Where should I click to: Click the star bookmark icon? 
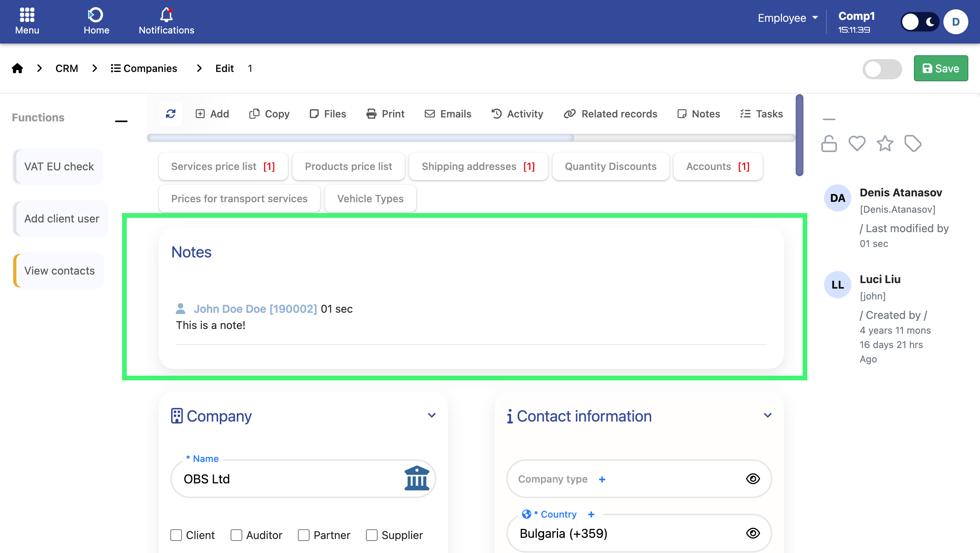tap(885, 143)
